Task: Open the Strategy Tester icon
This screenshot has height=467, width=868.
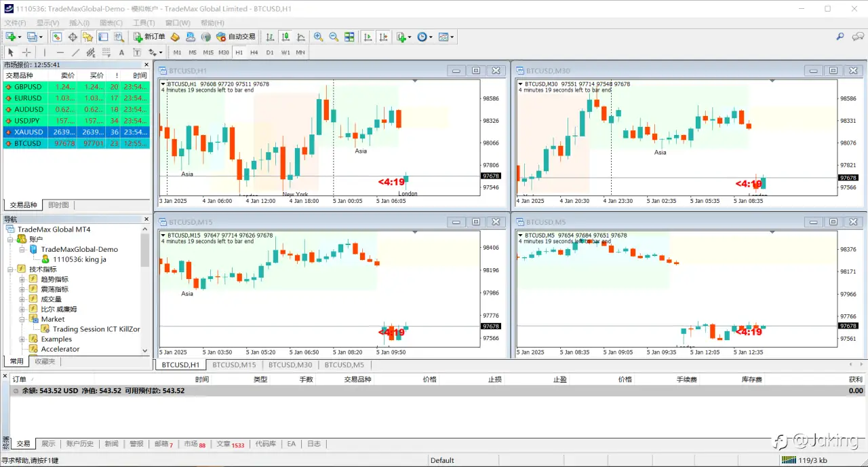Action: pyautogui.click(x=119, y=37)
